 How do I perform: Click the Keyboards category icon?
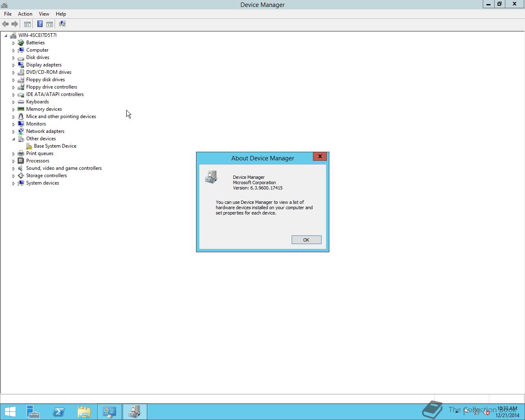pyautogui.click(x=21, y=102)
